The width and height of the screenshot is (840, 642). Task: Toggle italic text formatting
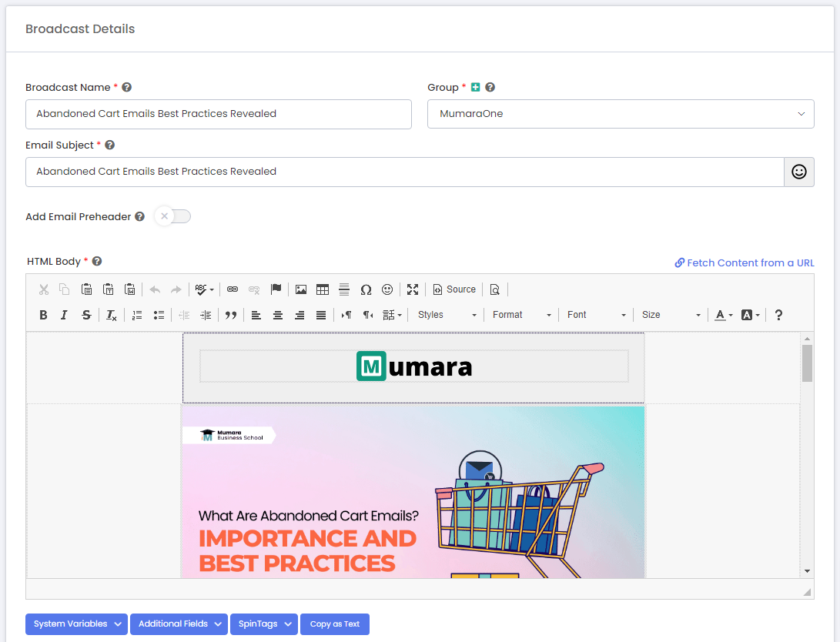pyautogui.click(x=64, y=315)
